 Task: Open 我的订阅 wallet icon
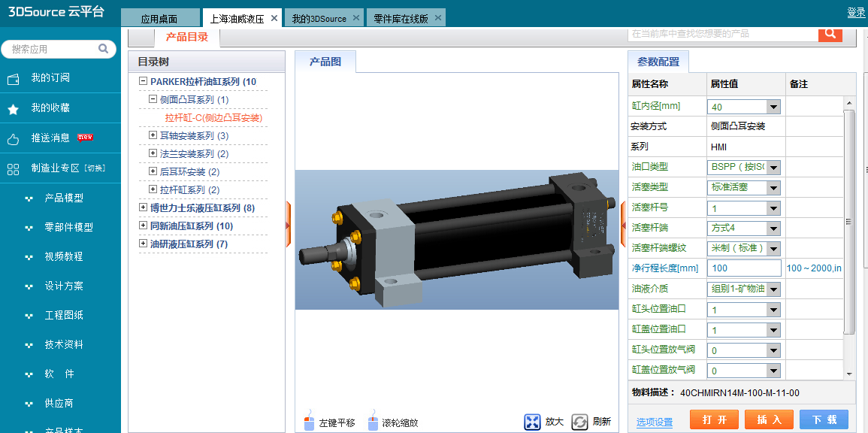[14, 79]
